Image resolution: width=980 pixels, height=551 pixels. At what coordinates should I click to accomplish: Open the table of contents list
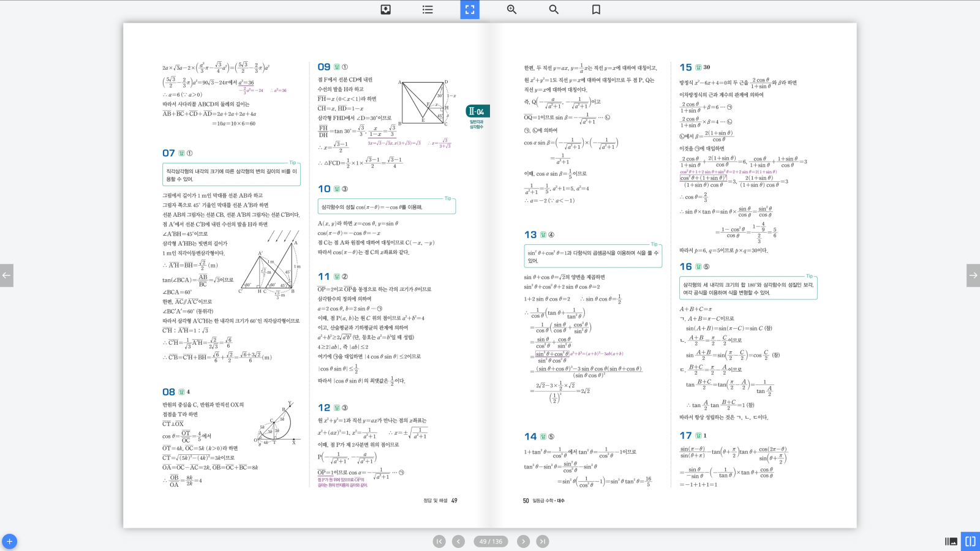click(428, 9)
